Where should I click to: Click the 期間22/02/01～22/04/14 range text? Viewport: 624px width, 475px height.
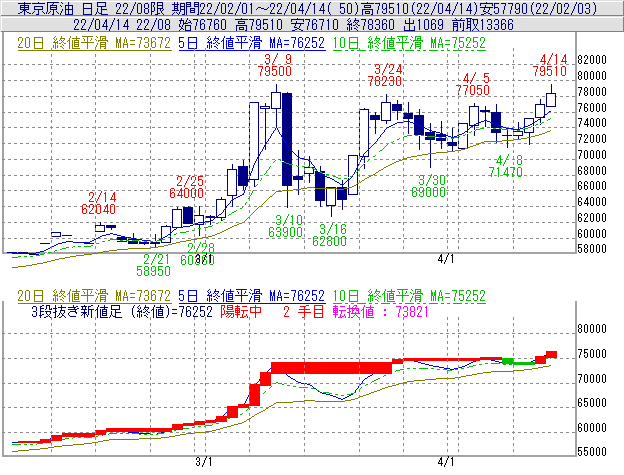coord(250,8)
